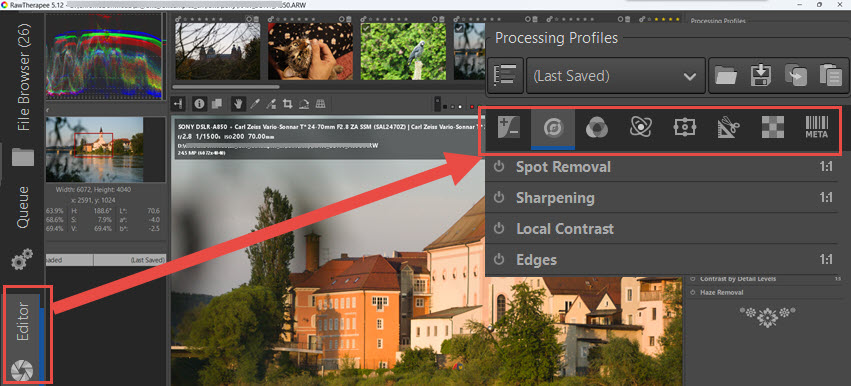Image resolution: width=851 pixels, height=386 pixels.
Task: Select the perspective correction grid tool
Action: 321,103
